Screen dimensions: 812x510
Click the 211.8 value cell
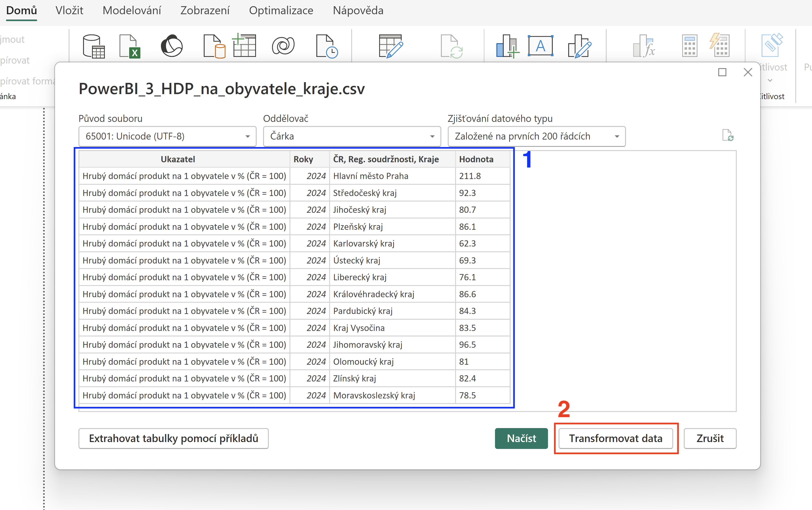(x=482, y=176)
